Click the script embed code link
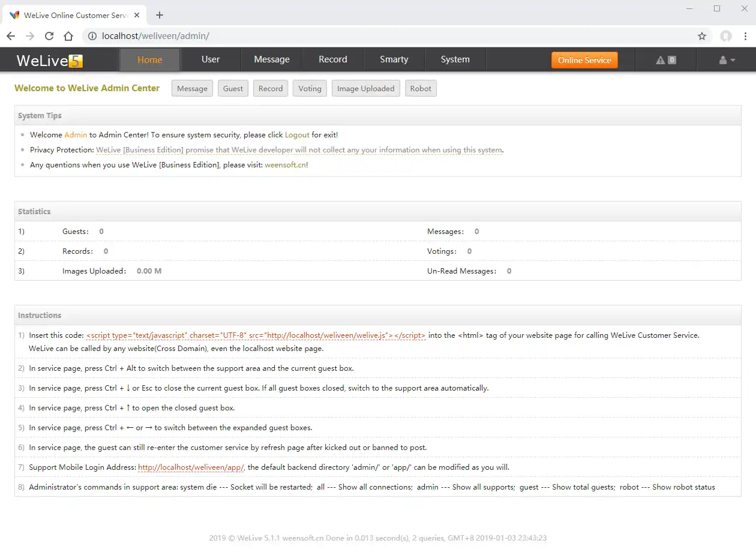This screenshot has width=756, height=552. pyautogui.click(x=256, y=335)
